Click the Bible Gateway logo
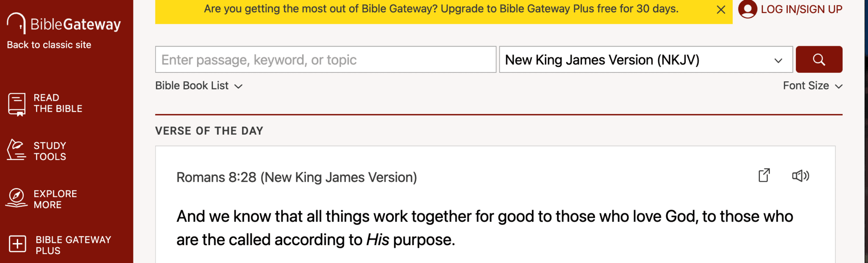This screenshot has height=263, width=868. click(64, 23)
